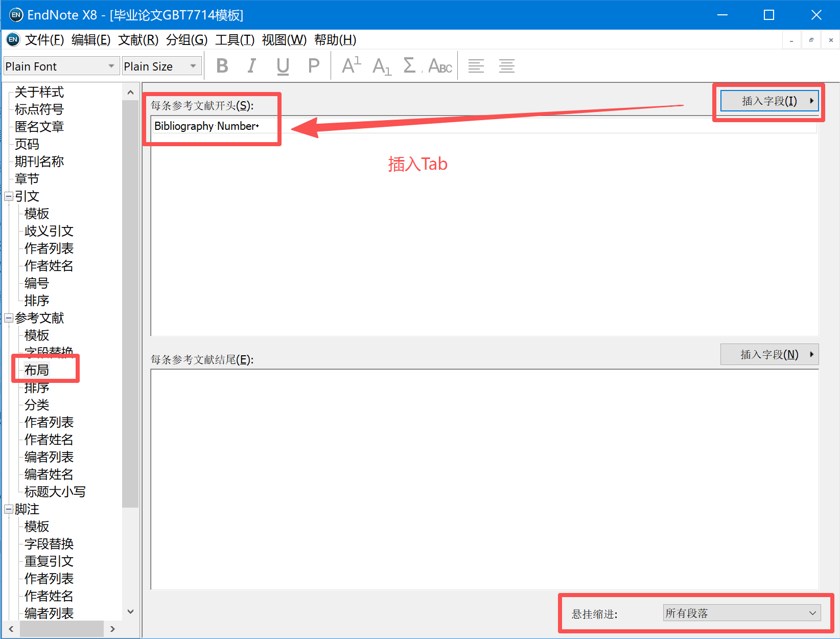Screen dimensions: 840x639
Task: Open the 工具(T) menu
Action: tap(235, 40)
